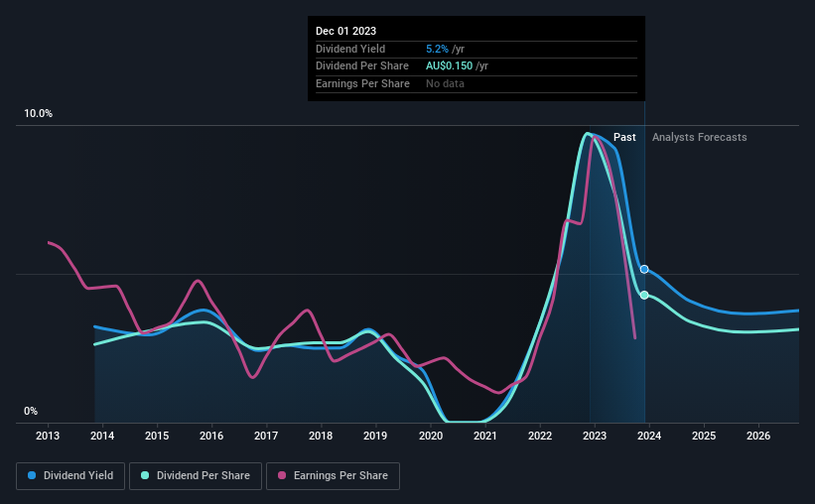Screen dimensions: 815x504
Task: Click the 2023 x-axis label
Action: pos(595,436)
